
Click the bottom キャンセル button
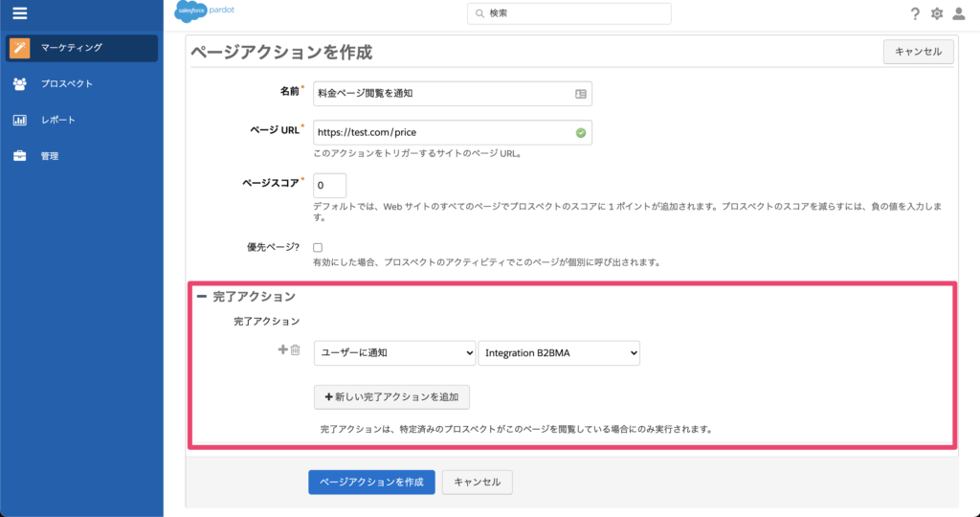coord(477,482)
